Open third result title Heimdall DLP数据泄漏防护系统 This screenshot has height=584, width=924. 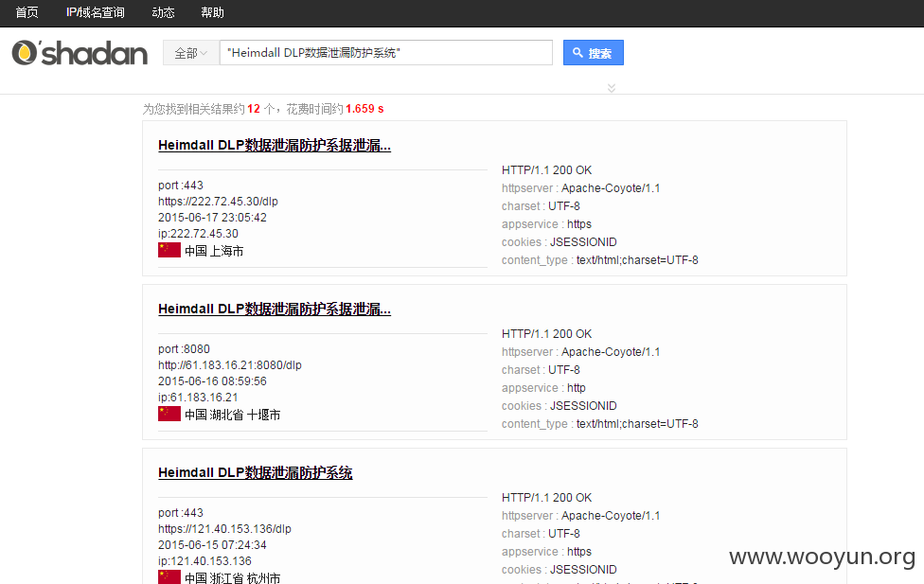(x=256, y=472)
